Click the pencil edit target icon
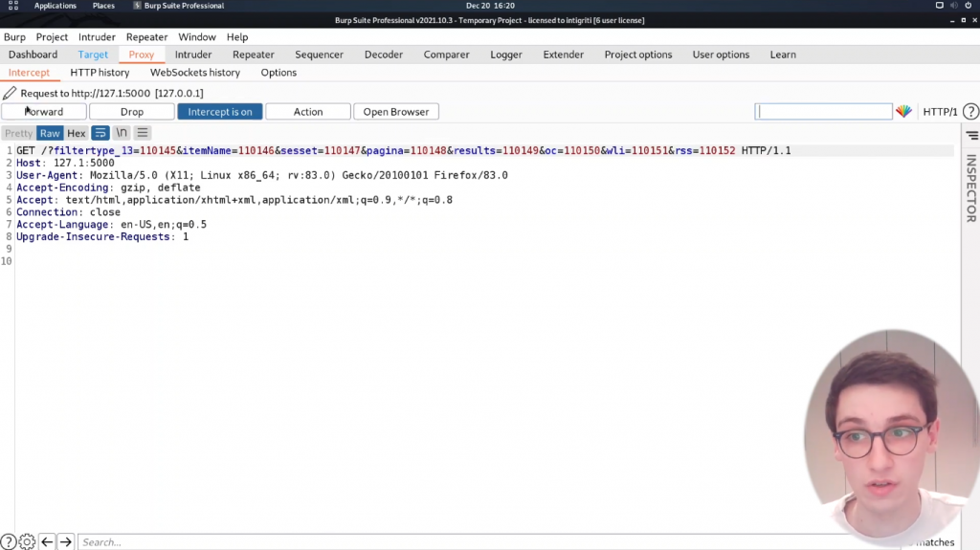 click(10, 93)
